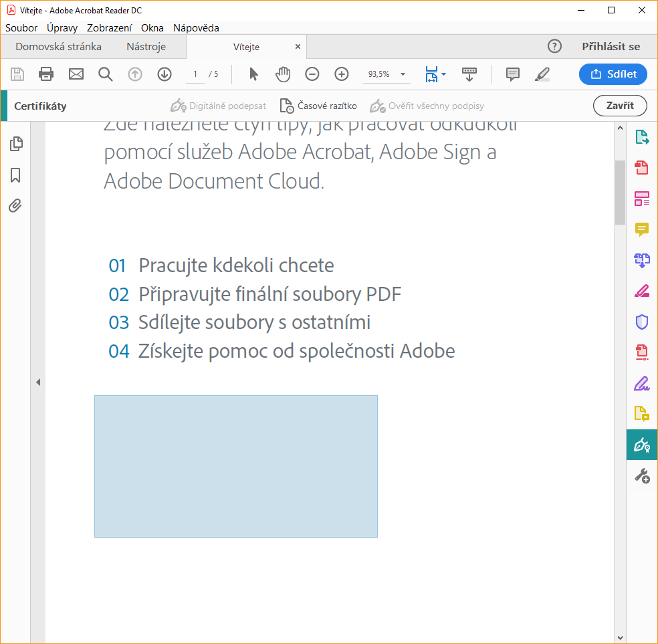
Task: Open Export PDF tool in sidebar
Action: click(642, 137)
